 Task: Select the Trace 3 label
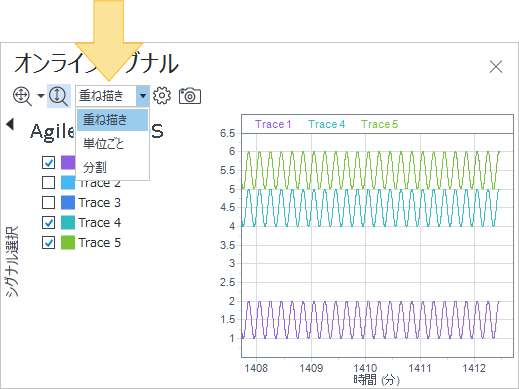coord(99,203)
